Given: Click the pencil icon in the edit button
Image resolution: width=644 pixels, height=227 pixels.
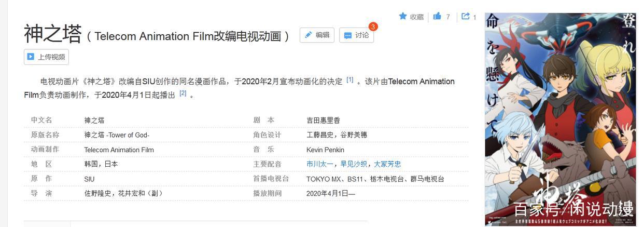Looking at the screenshot, I should pyautogui.click(x=309, y=35).
